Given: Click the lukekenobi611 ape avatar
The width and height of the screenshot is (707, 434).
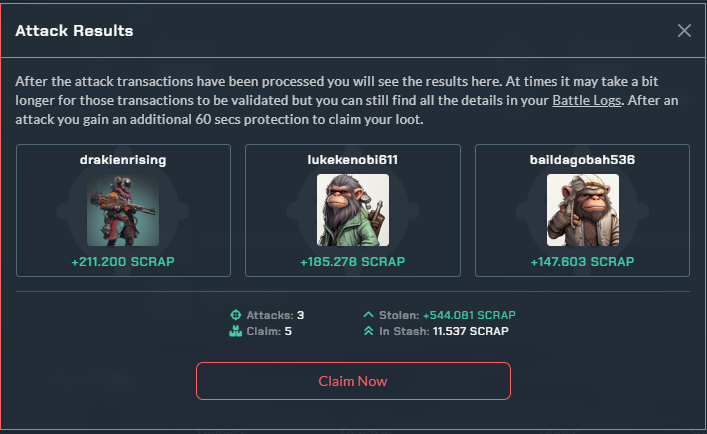Looking at the screenshot, I should point(353,210).
